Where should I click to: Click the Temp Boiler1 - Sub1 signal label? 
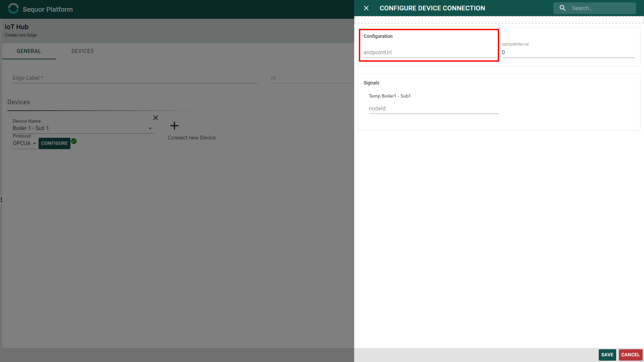[390, 96]
